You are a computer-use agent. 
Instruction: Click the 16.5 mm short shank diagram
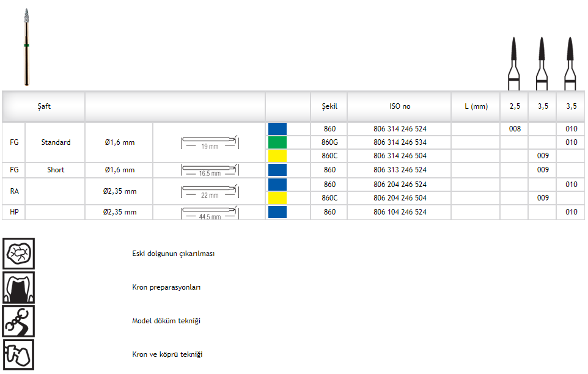click(209, 170)
